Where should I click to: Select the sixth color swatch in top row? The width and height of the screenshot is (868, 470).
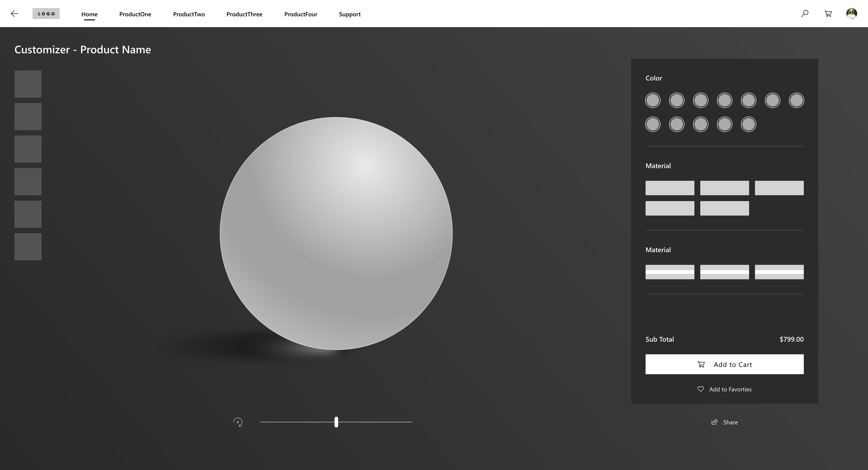coord(772,100)
